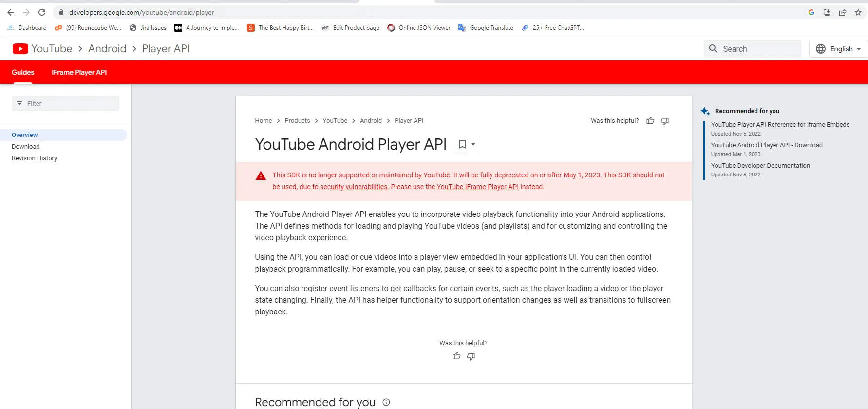The image size is (868, 409).
Task: Open The Best Happy Birt... bookmark
Action: pyautogui.click(x=281, y=28)
